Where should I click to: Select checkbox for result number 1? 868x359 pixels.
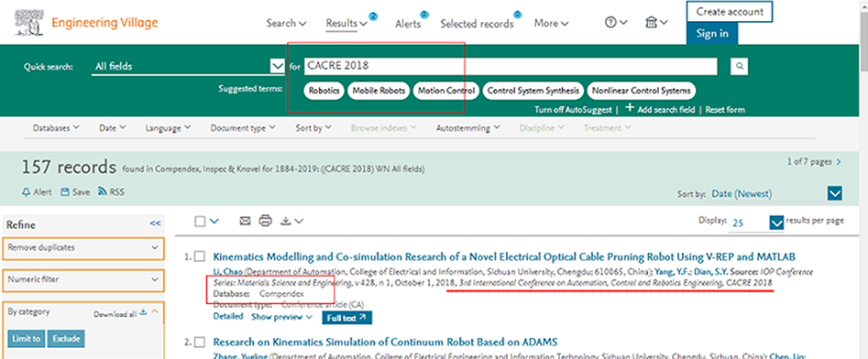(200, 256)
